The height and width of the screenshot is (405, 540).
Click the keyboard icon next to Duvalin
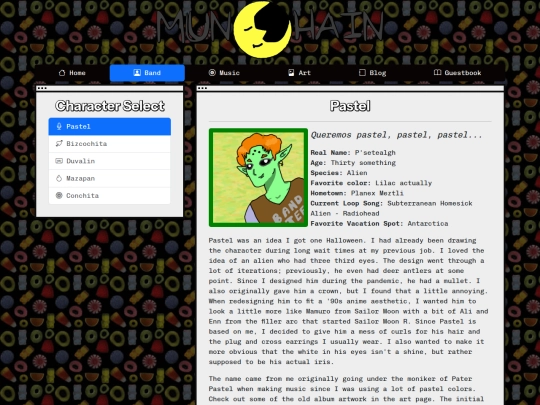coord(59,161)
